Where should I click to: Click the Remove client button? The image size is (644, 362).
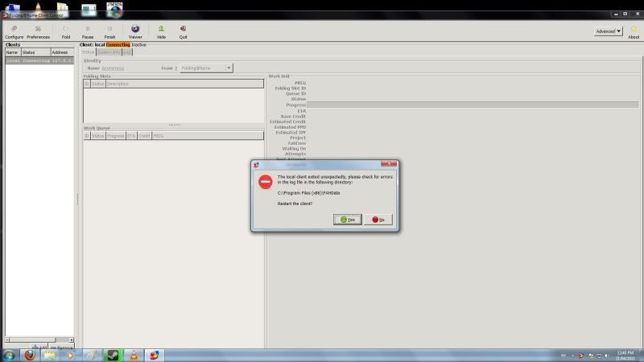pyautogui.click(x=62, y=348)
